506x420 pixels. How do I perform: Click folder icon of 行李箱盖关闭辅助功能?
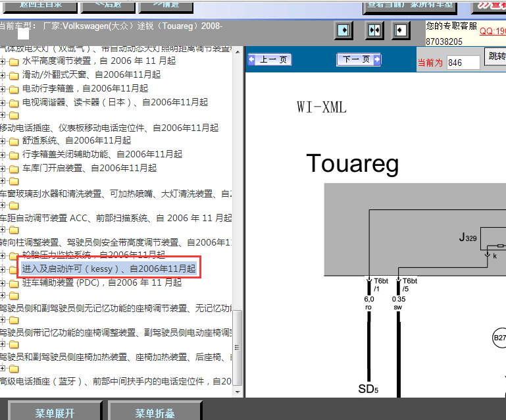coord(14,155)
